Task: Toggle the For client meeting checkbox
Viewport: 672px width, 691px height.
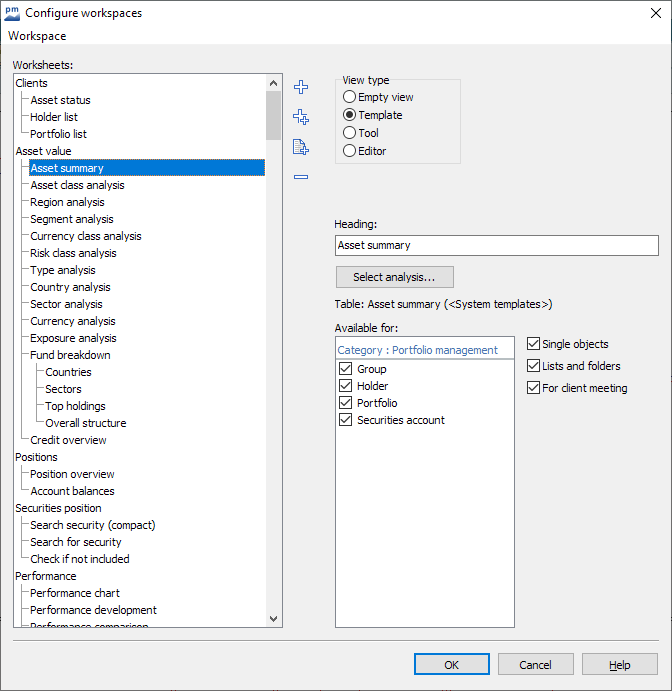Action: point(533,388)
